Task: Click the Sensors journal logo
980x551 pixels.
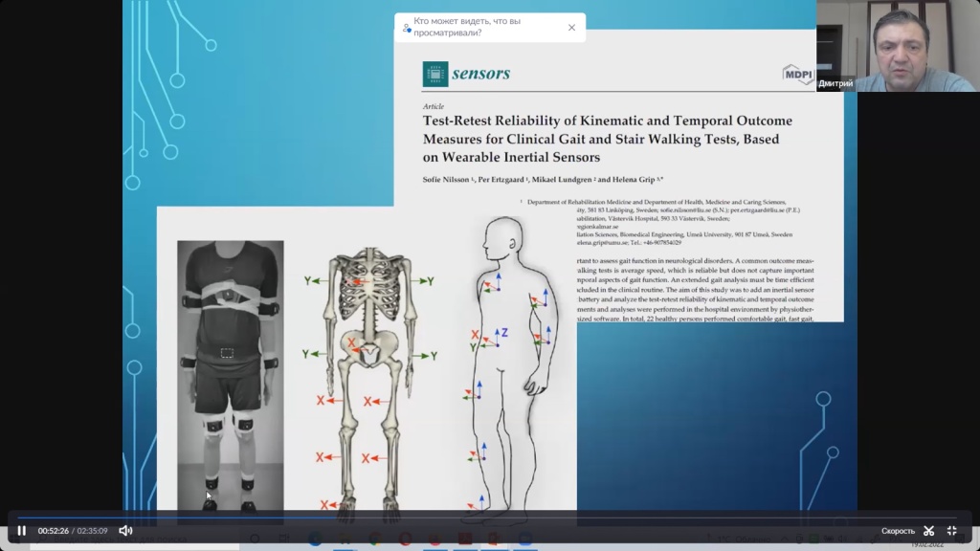Action: (x=466, y=74)
